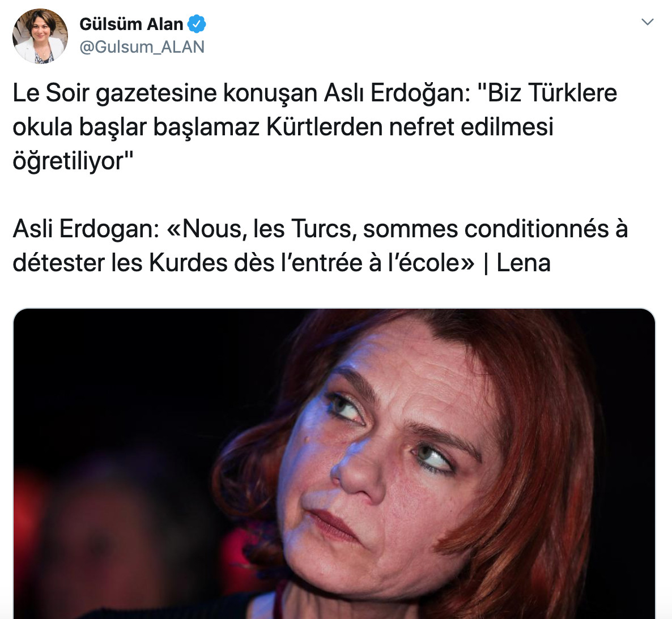672x619 pixels.
Task: Click 'Asli Erdogan:' in the French headline
Action: coord(86,229)
